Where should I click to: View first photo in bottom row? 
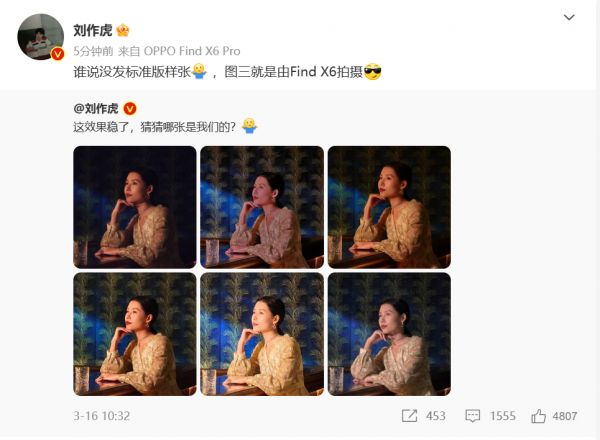135,334
